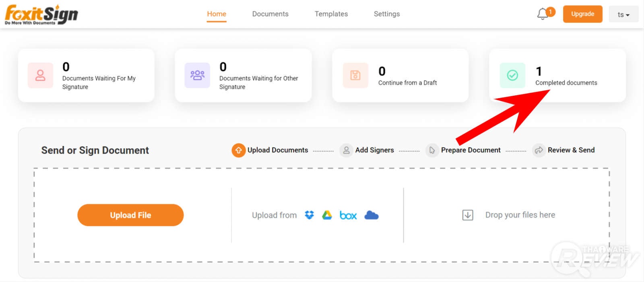Click the Review & Send share icon
644x282 pixels.
pos(539,150)
